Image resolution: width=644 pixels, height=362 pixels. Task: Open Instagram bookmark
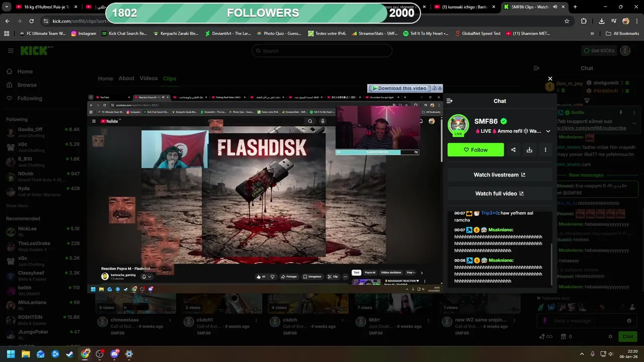[84, 34]
